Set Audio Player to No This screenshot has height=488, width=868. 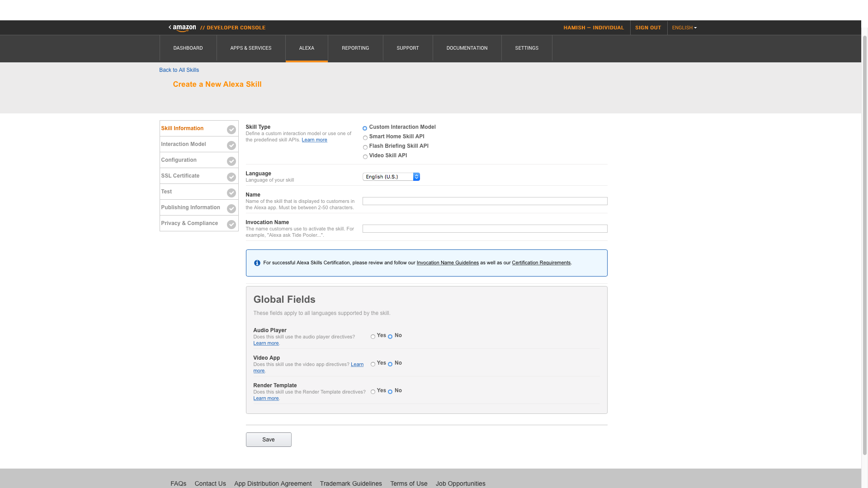click(x=390, y=337)
